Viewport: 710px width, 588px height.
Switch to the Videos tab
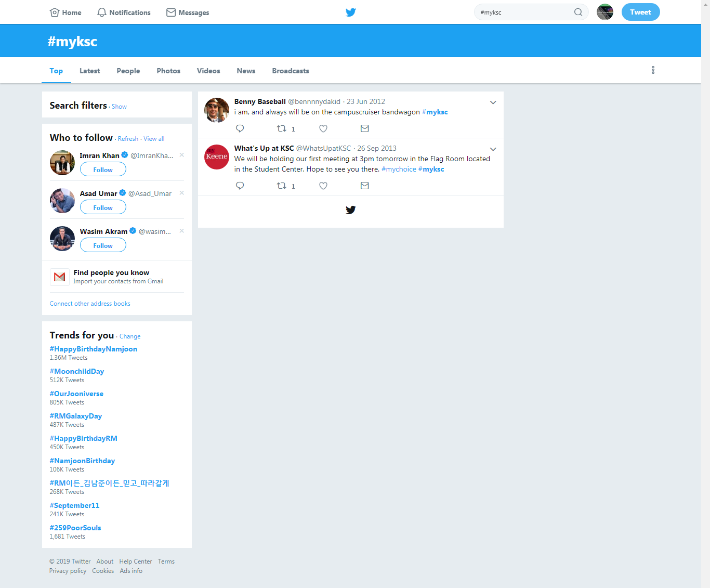pos(208,71)
